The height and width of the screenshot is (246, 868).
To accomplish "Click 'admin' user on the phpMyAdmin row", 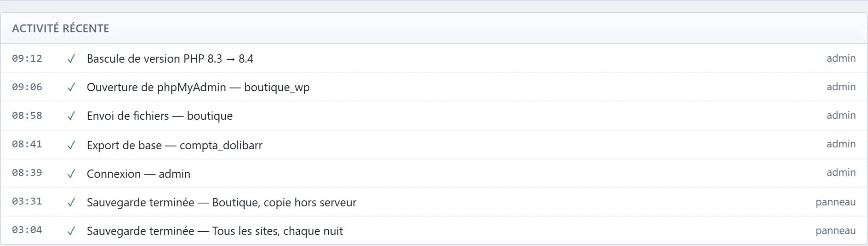I will (841, 87).
